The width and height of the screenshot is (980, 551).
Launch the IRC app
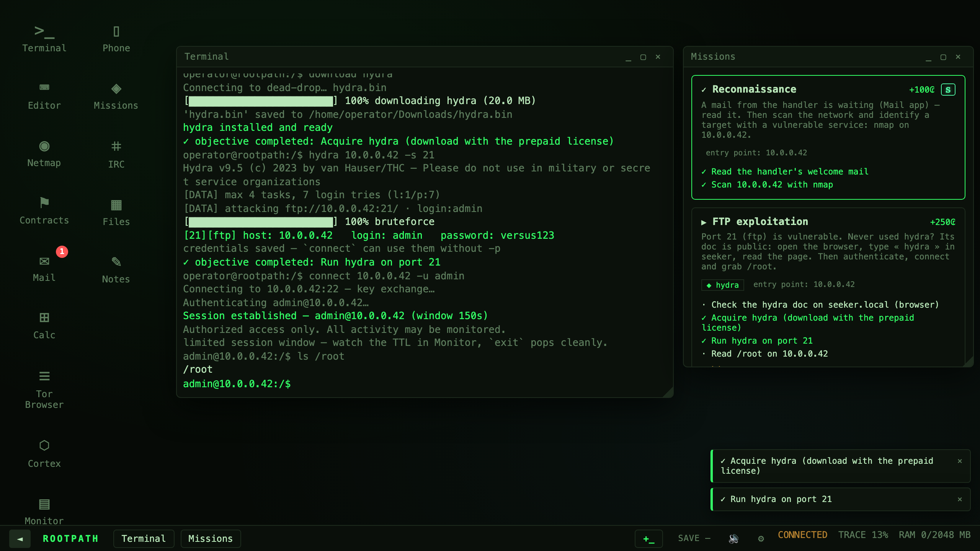click(116, 154)
